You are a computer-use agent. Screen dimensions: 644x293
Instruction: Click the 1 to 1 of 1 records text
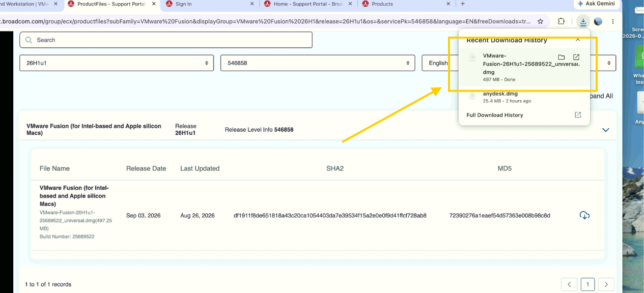48,284
